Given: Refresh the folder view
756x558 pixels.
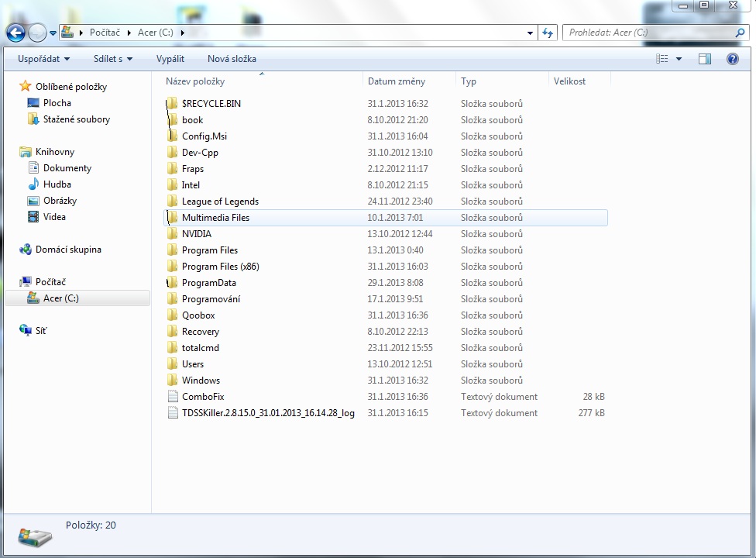Looking at the screenshot, I should [547, 33].
